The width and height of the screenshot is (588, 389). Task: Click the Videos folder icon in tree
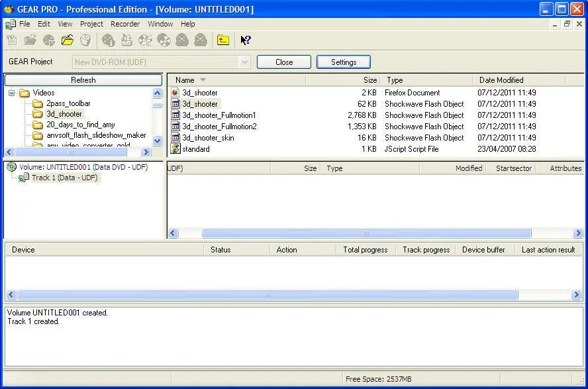(x=24, y=93)
